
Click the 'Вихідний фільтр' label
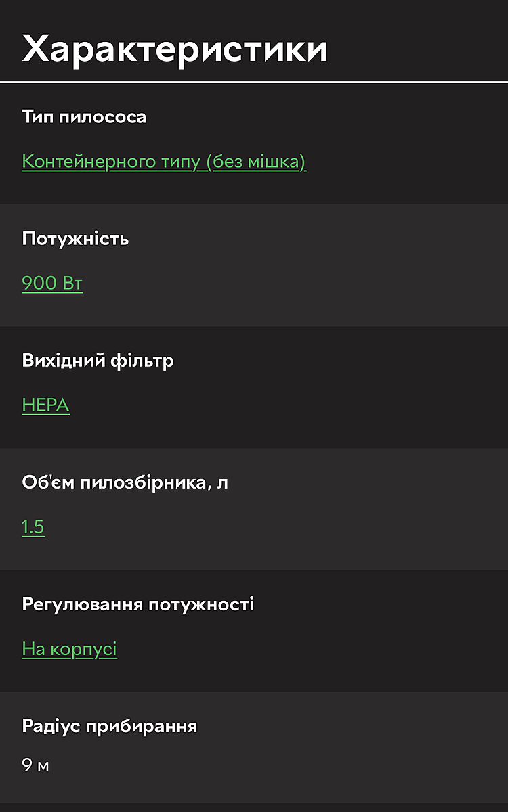point(98,361)
